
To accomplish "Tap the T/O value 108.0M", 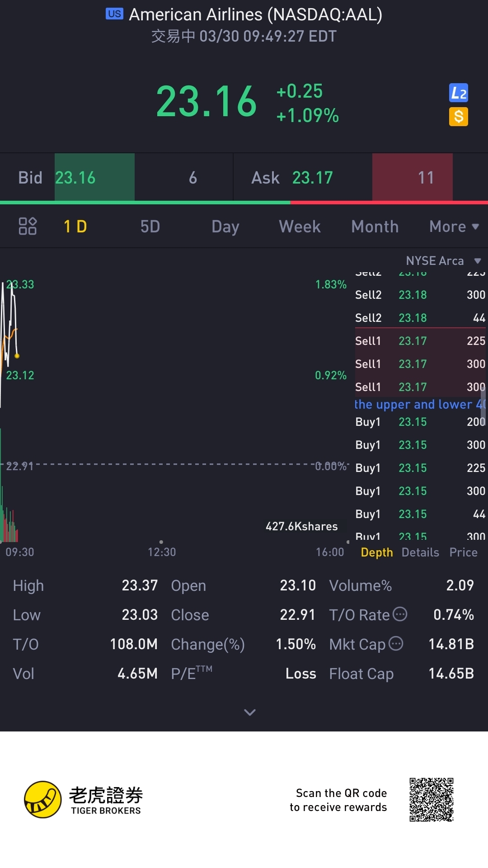I will click(134, 644).
